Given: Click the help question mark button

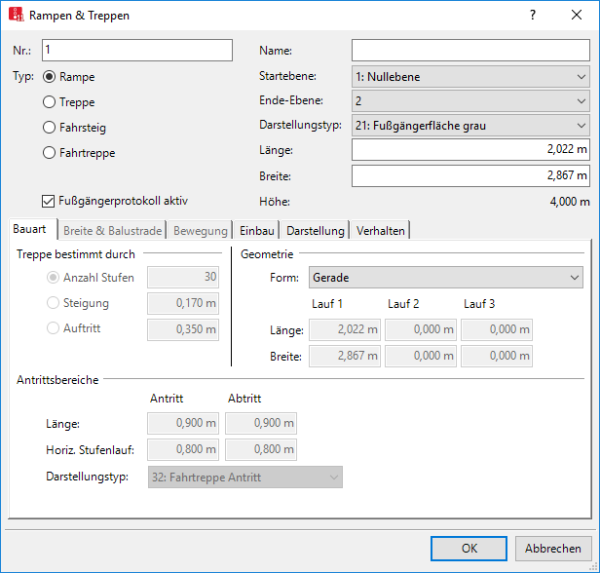Looking at the screenshot, I should 533,16.
